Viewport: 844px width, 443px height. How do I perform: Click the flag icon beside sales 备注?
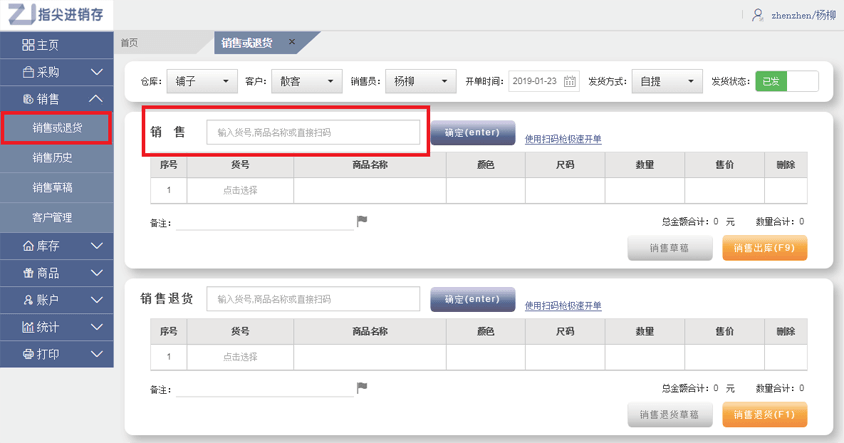(x=362, y=221)
